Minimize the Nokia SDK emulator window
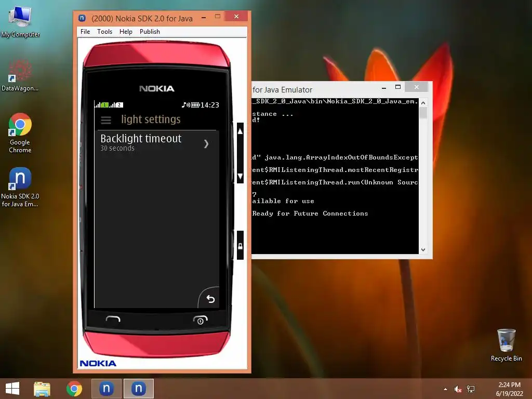This screenshot has height=399, width=532. tap(204, 17)
